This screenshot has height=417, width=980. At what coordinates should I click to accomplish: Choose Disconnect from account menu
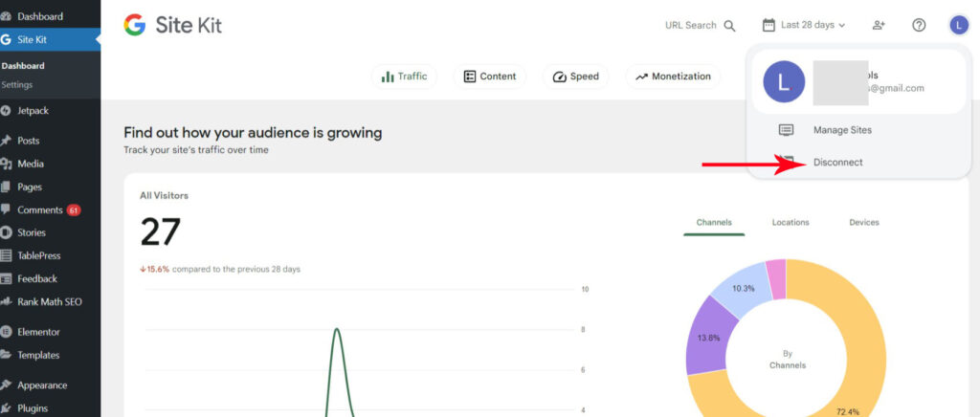[838, 163]
